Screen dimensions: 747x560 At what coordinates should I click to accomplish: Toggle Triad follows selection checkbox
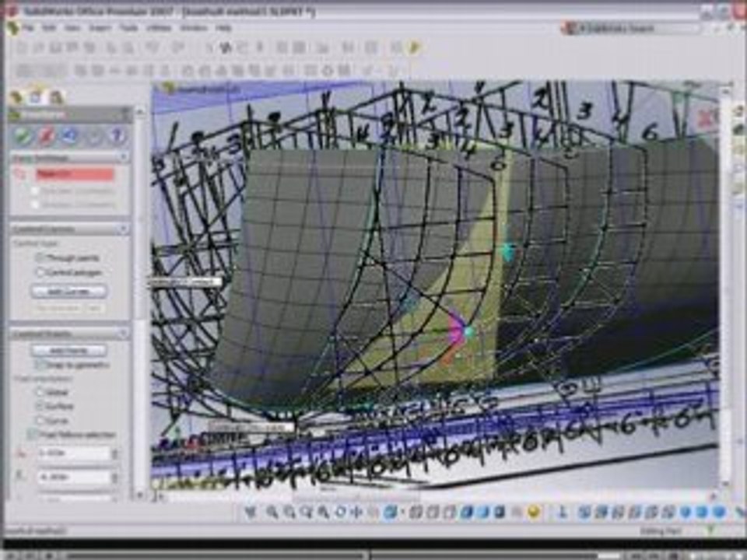pyautogui.click(x=31, y=434)
